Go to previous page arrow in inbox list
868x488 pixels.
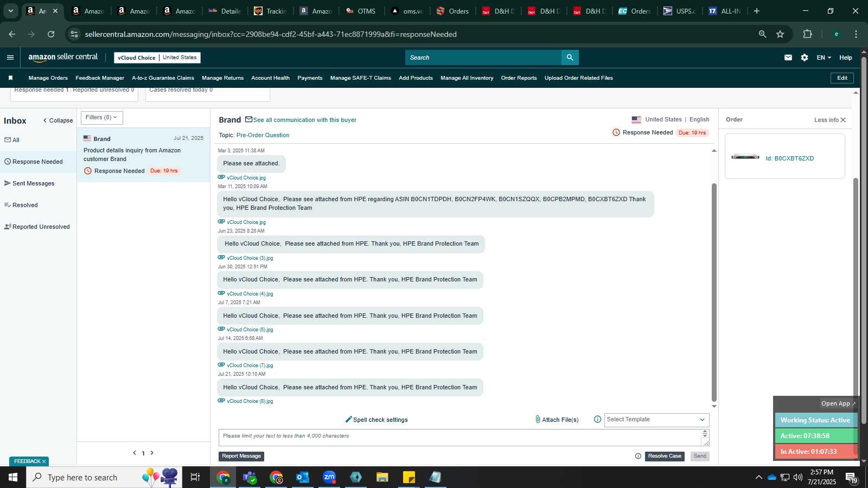pyautogui.click(x=135, y=453)
